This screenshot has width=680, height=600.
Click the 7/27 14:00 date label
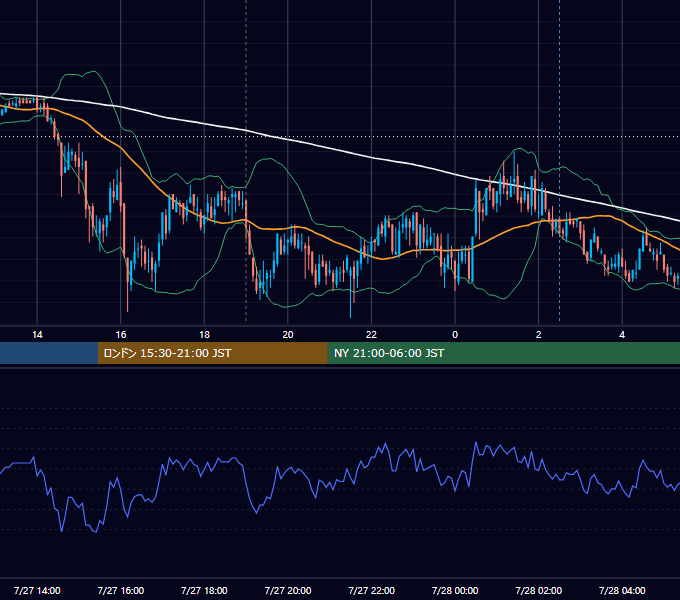tap(37, 590)
